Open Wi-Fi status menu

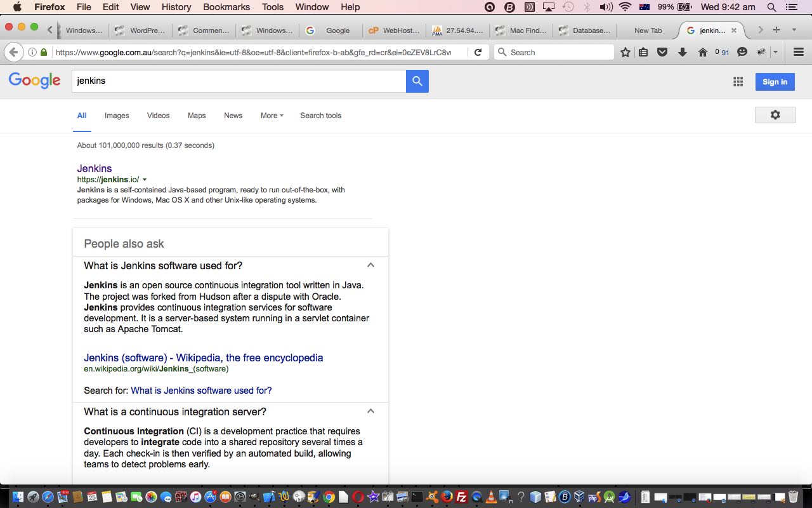click(x=625, y=7)
